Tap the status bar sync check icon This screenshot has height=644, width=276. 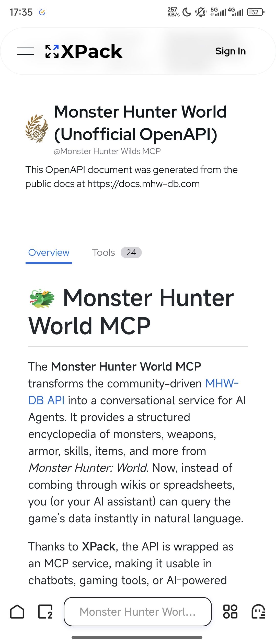pos(42,12)
